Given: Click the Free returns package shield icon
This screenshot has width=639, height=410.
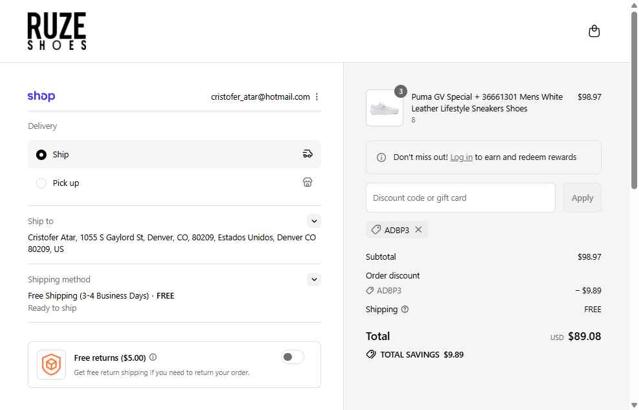Looking at the screenshot, I should pos(51,364).
